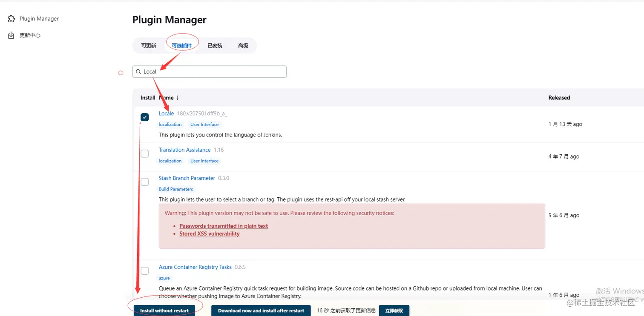Image resolution: width=644 pixels, height=316 pixels.
Task: Click the Plugin Manager puzzle icon in sidebar
Action: [11, 19]
